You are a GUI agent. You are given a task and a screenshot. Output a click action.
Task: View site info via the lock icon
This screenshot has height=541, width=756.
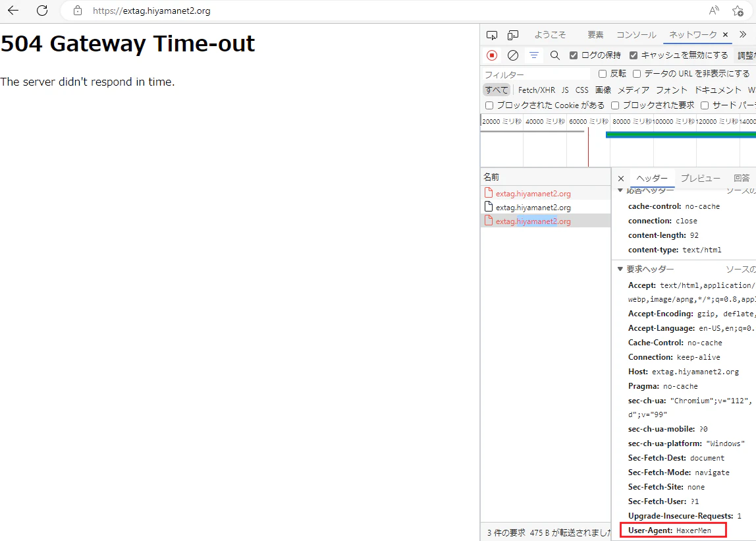coord(78,11)
